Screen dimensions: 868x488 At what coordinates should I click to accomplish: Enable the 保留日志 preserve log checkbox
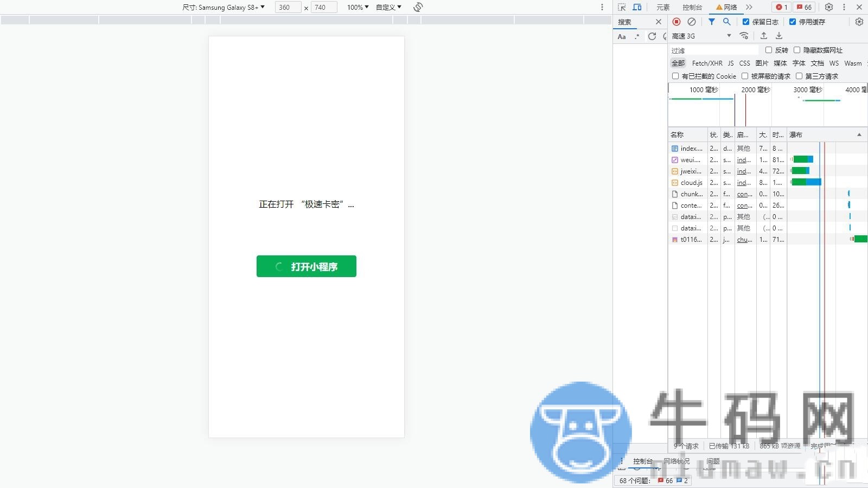click(x=746, y=22)
